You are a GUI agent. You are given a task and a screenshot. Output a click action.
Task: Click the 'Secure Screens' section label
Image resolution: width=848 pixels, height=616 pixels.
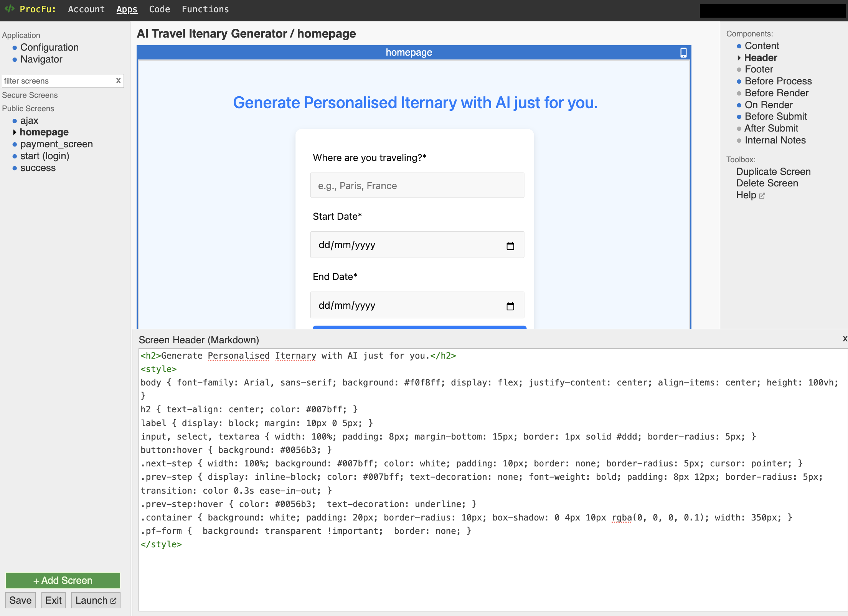pos(30,95)
